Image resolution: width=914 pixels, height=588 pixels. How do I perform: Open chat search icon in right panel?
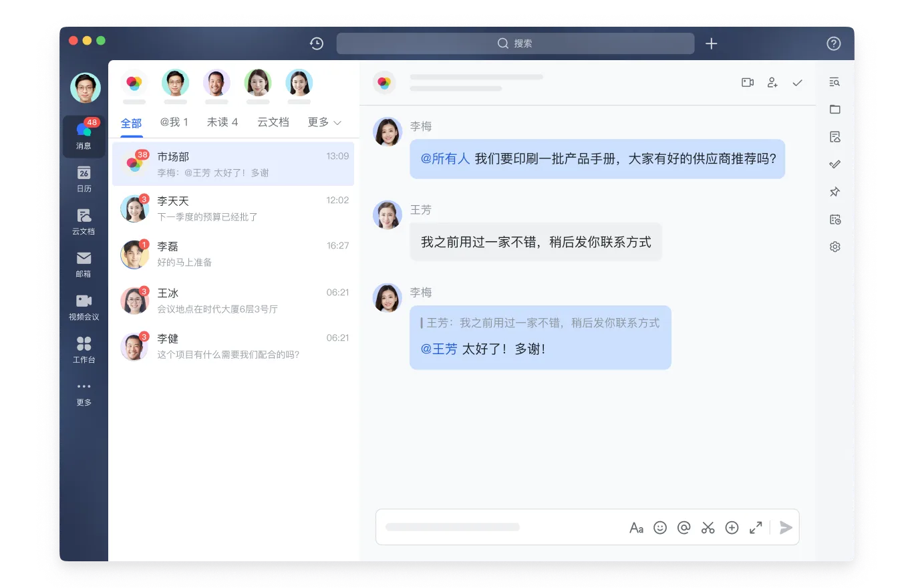click(834, 82)
